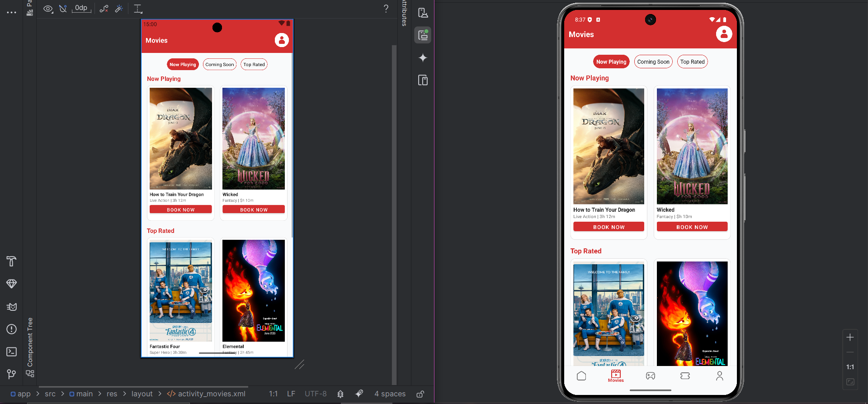Screen dimensions: 868x404
Task: Click the 1:1 caret position in the status bar
Action: coord(273,394)
